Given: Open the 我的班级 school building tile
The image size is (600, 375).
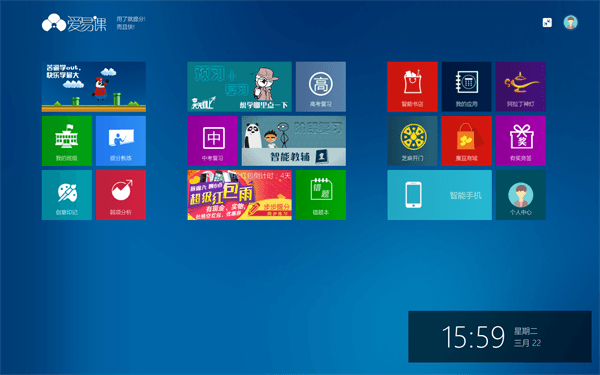Looking at the screenshot, I should pos(67,141).
